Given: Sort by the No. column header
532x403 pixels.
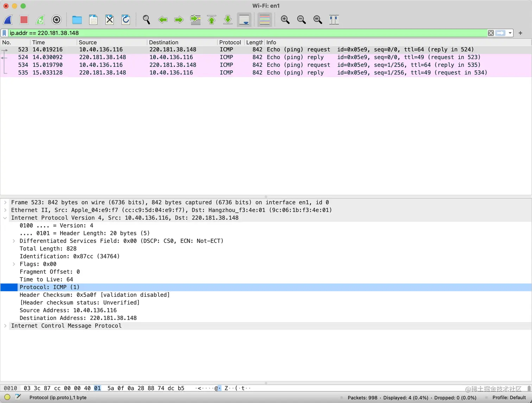Looking at the screenshot, I should 15,42.
